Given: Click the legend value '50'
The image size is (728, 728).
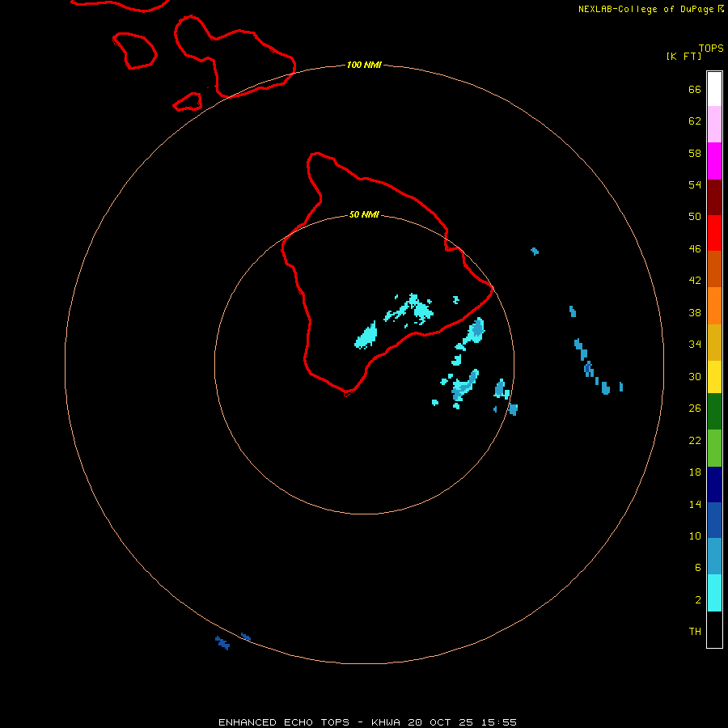Looking at the screenshot, I should click(x=695, y=216).
